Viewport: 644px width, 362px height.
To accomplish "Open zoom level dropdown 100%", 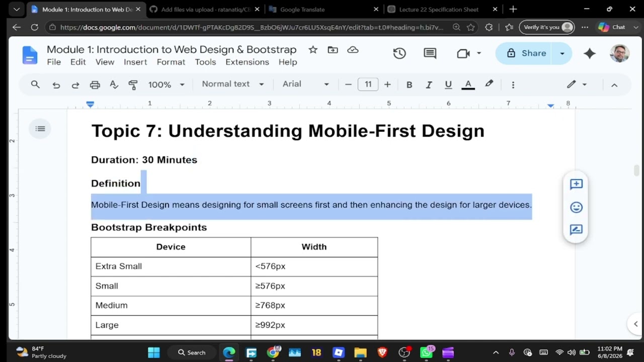I will pyautogui.click(x=167, y=84).
